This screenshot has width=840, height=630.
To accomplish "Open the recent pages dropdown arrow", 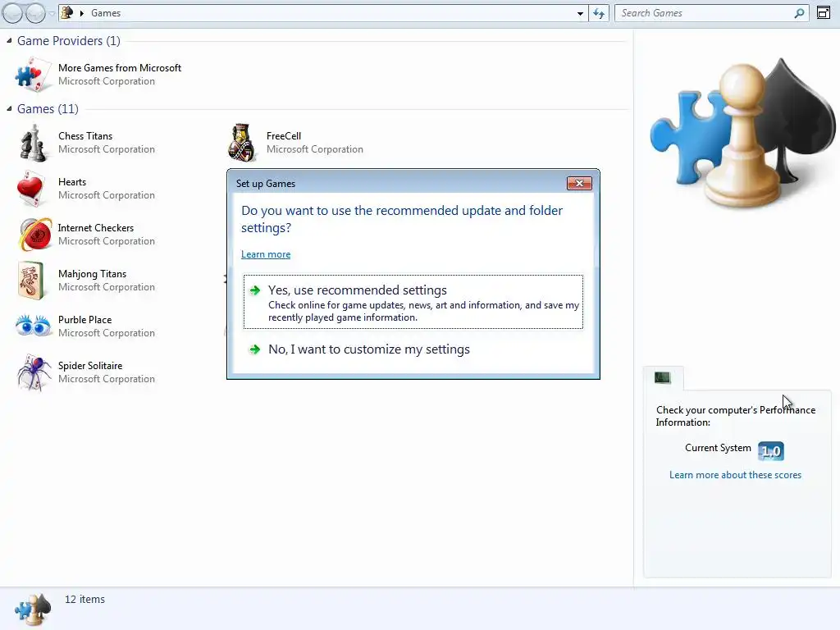I will [52, 13].
